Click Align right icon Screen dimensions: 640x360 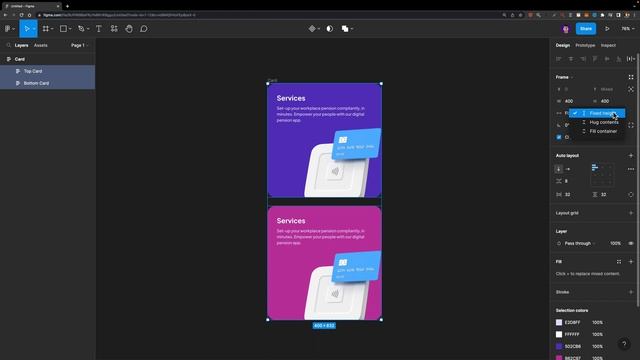coord(583,59)
